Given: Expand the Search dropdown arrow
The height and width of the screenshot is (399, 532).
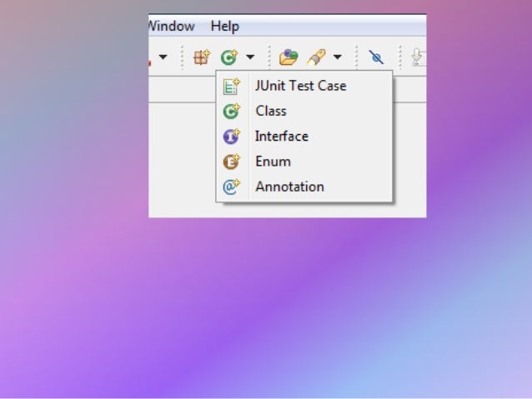Looking at the screenshot, I should point(337,57).
